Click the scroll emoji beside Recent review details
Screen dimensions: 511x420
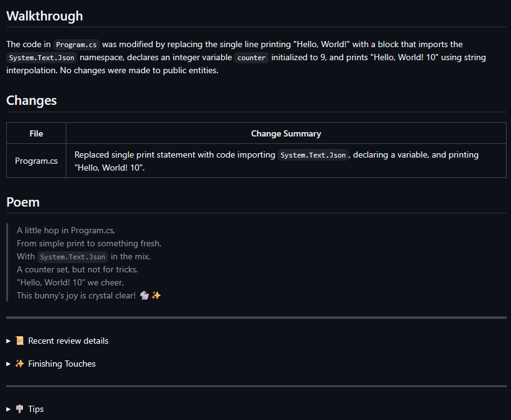click(x=20, y=341)
